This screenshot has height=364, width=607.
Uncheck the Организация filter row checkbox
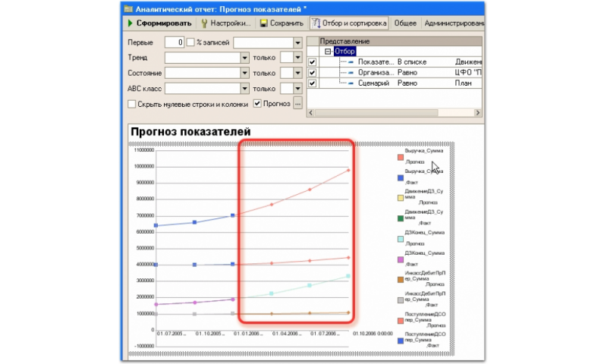click(x=313, y=72)
